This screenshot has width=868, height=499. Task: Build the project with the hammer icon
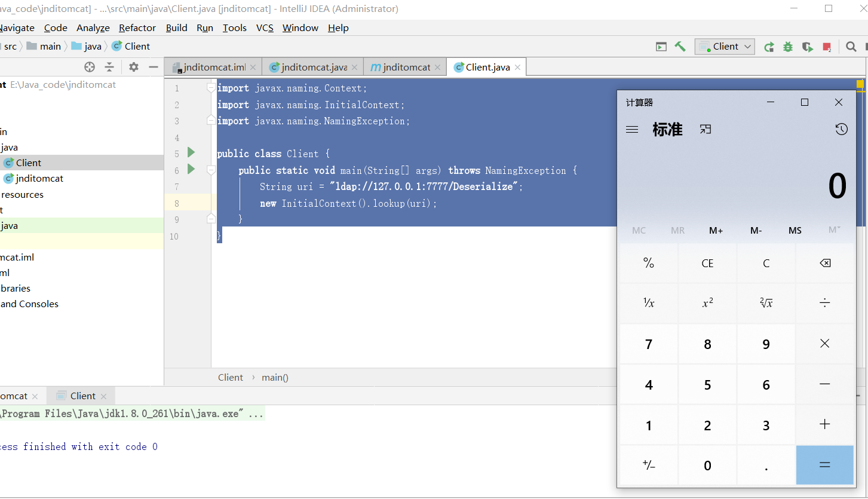point(680,47)
